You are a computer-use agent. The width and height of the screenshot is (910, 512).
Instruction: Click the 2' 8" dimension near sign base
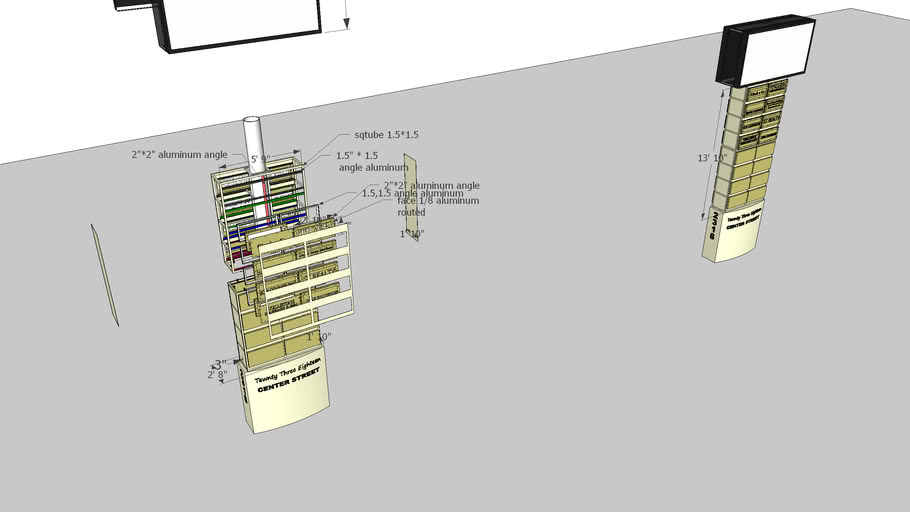coord(217,375)
